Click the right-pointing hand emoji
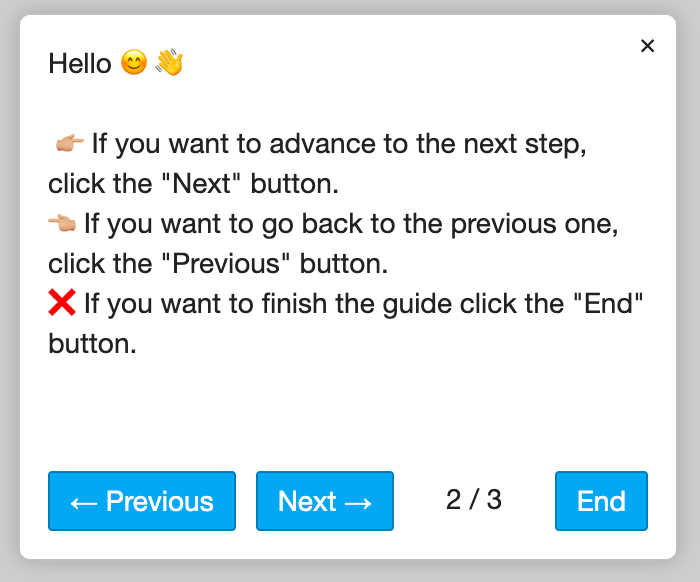Screen dimensions: 700x582 pos(69,143)
